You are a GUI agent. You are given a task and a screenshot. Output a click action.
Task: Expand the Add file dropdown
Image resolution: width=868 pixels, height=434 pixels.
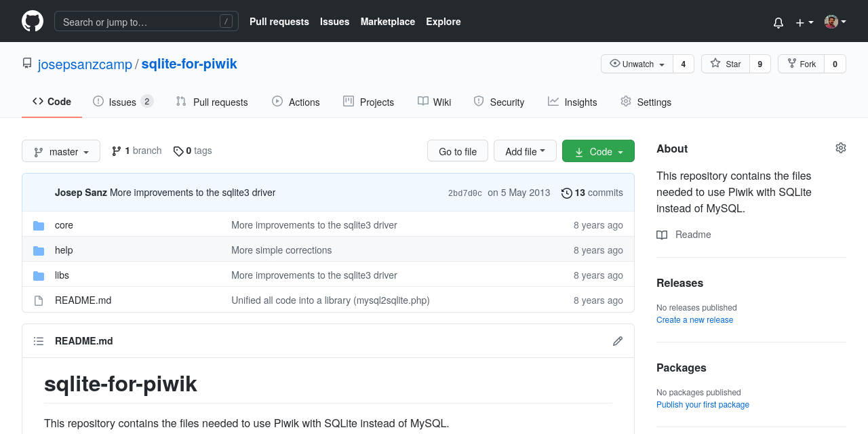(x=525, y=151)
